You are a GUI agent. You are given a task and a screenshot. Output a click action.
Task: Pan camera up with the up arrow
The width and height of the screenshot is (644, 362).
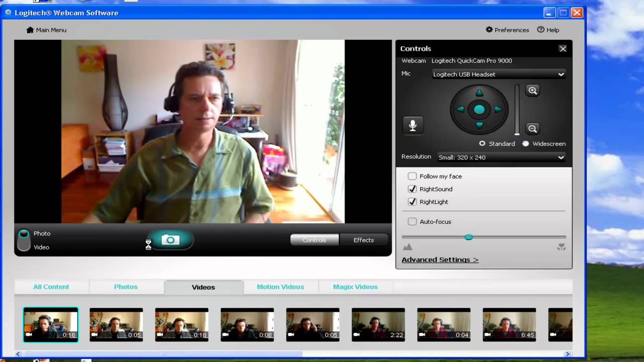(x=479, y=93)
